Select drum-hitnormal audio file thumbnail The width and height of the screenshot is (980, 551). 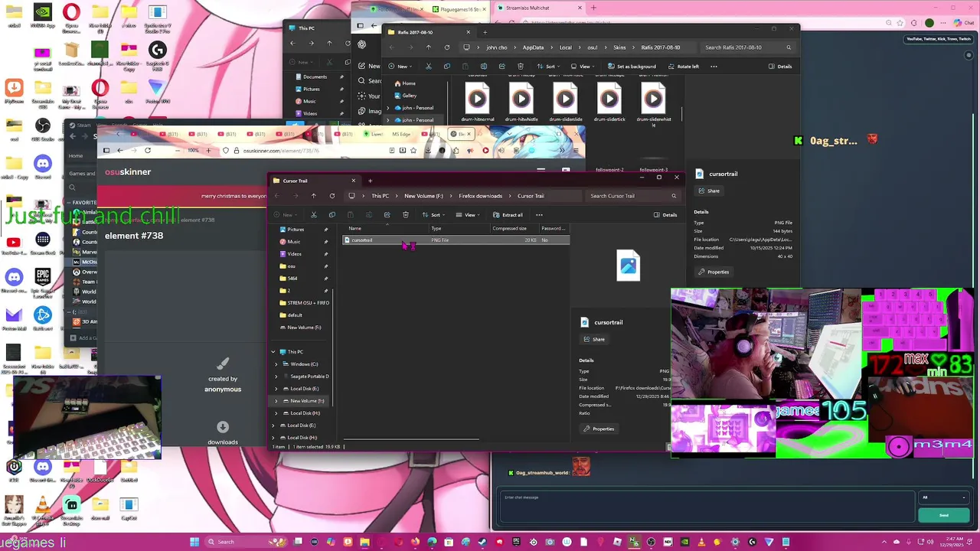pyautogui.click(x=477, y=98)
